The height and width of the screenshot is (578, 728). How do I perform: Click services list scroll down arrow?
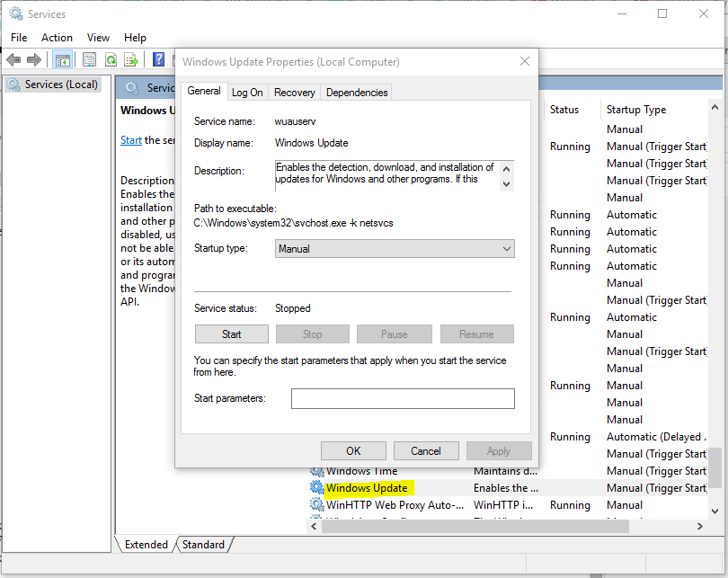(x=715, y=511)
